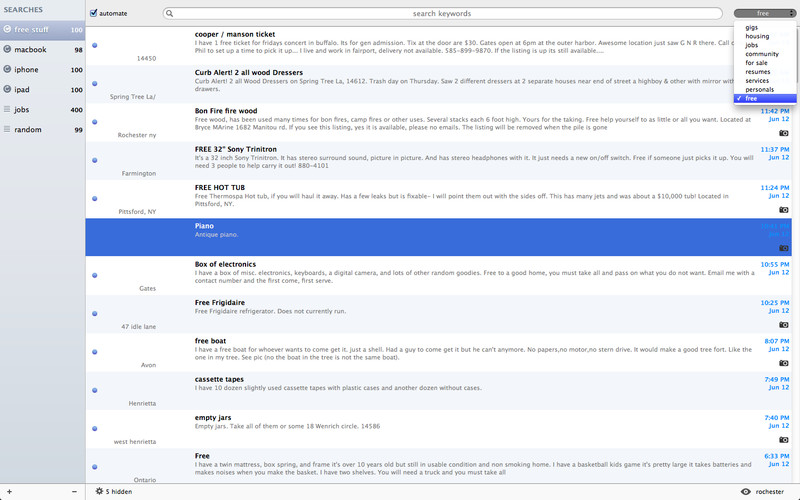Click the camera icon on the Free Hot Tub listing

783,210
